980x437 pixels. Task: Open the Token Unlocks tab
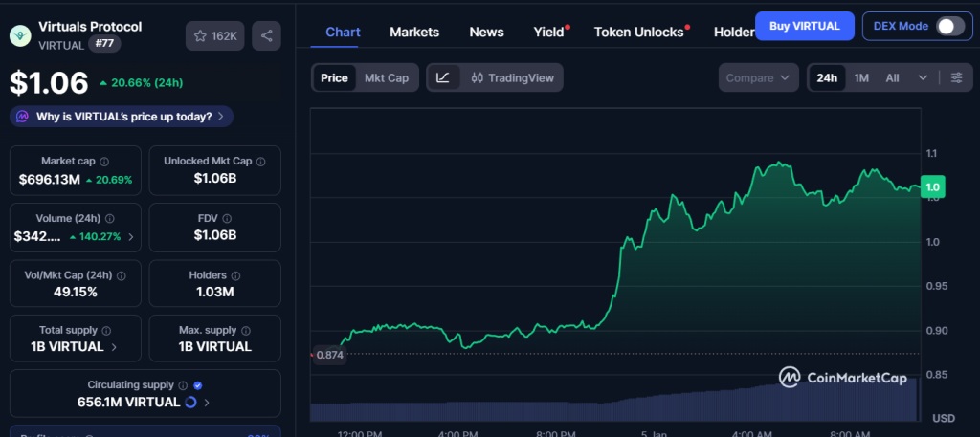(638, 32)
